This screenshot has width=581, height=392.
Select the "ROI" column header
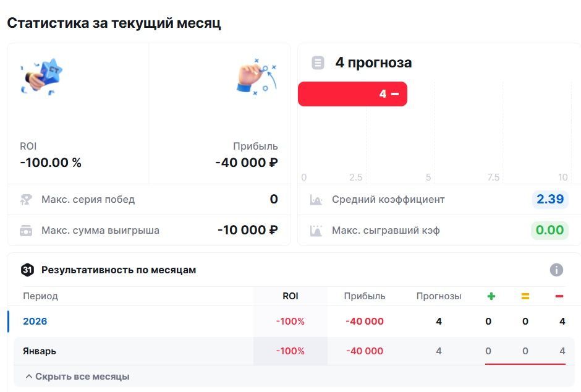pos(290,296)
